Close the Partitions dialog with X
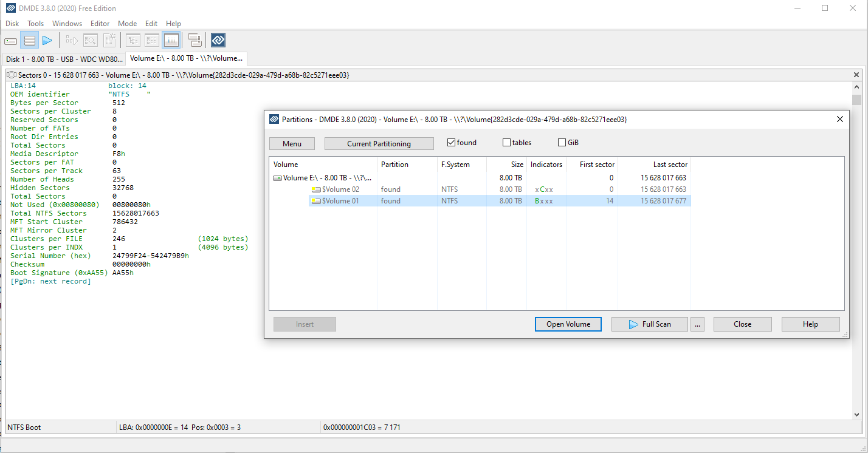Image resolution: width=868 pixels, height=453 pixels. (840, 120)
